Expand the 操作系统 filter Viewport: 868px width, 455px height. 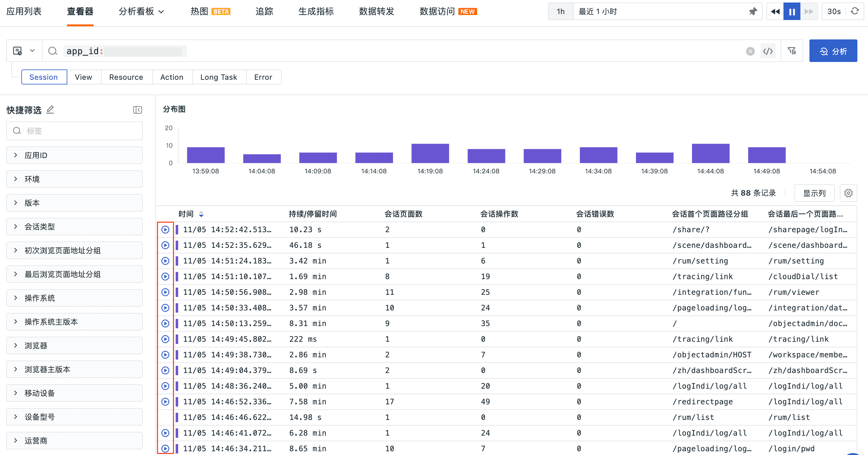[x=75, y=298]
